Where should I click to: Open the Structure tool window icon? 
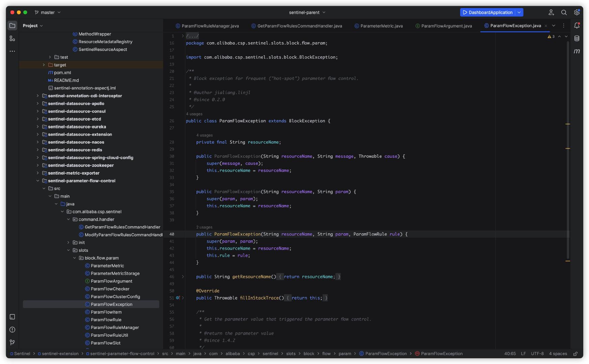(12, 38)
